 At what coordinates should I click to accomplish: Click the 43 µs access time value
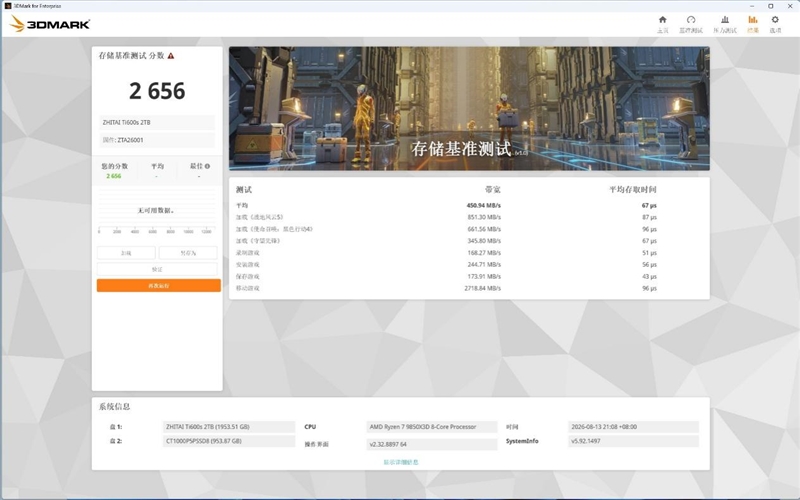[x=649, y=276]
